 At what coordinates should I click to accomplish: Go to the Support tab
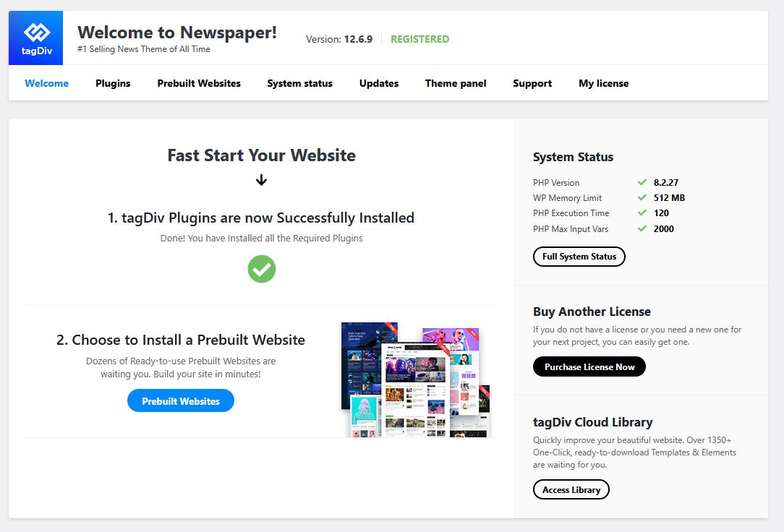click(532, 83)
